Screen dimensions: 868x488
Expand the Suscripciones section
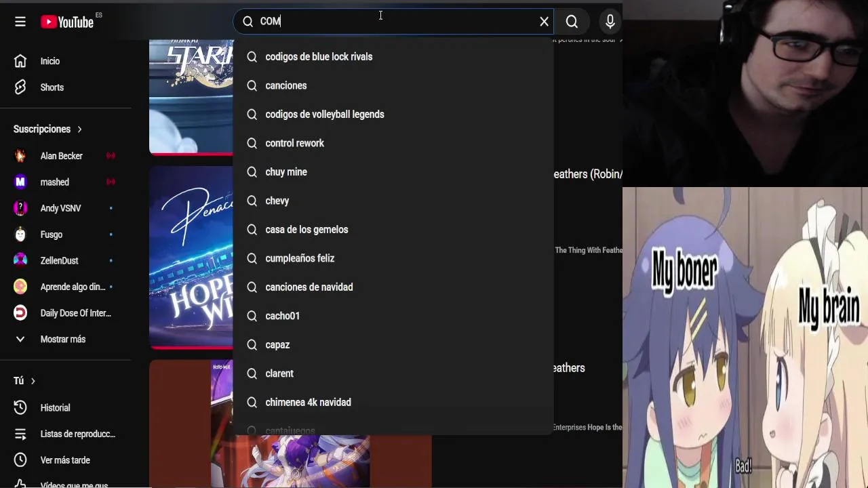(x=48, y=129)
